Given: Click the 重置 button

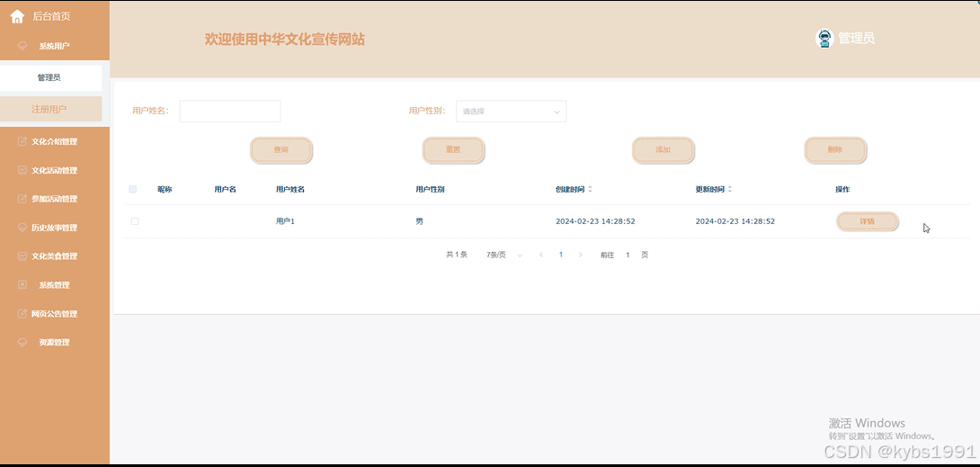Looking at the screenshot, I should click(x=453, y=150).
